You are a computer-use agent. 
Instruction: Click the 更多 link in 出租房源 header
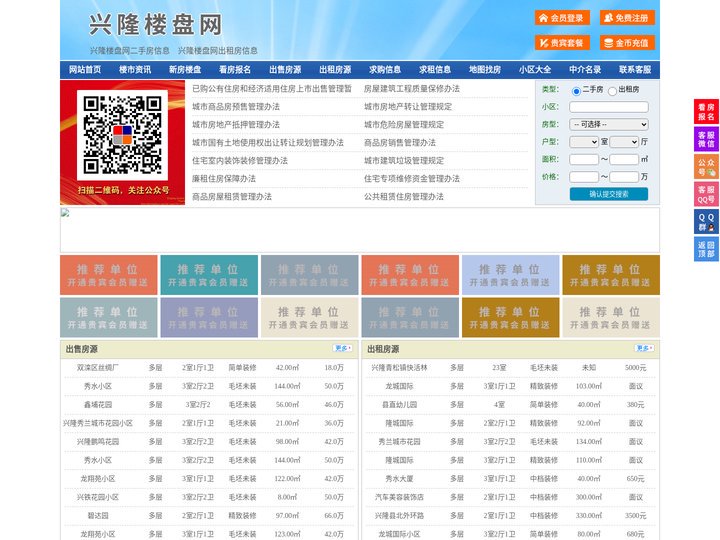tap(644, 349)
